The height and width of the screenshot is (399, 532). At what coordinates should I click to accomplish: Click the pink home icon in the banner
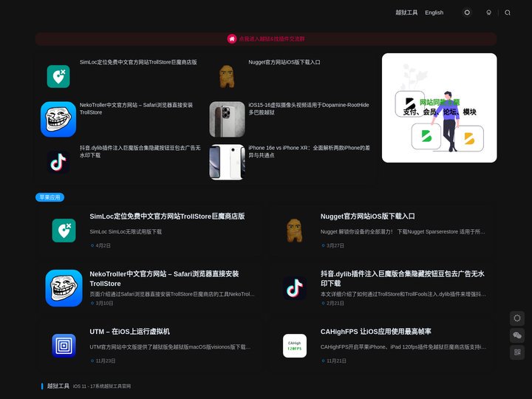click(232, 39)
